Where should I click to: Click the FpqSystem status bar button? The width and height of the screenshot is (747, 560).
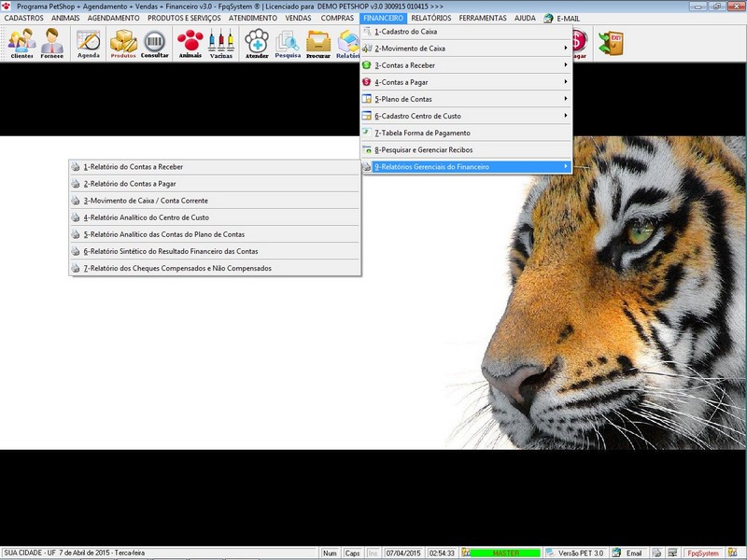click(x=702, y=553)
